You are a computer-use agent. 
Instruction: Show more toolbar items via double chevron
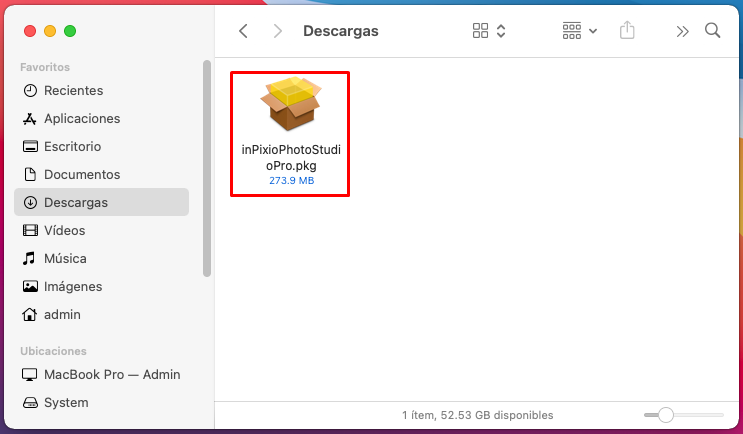point(682,32)
